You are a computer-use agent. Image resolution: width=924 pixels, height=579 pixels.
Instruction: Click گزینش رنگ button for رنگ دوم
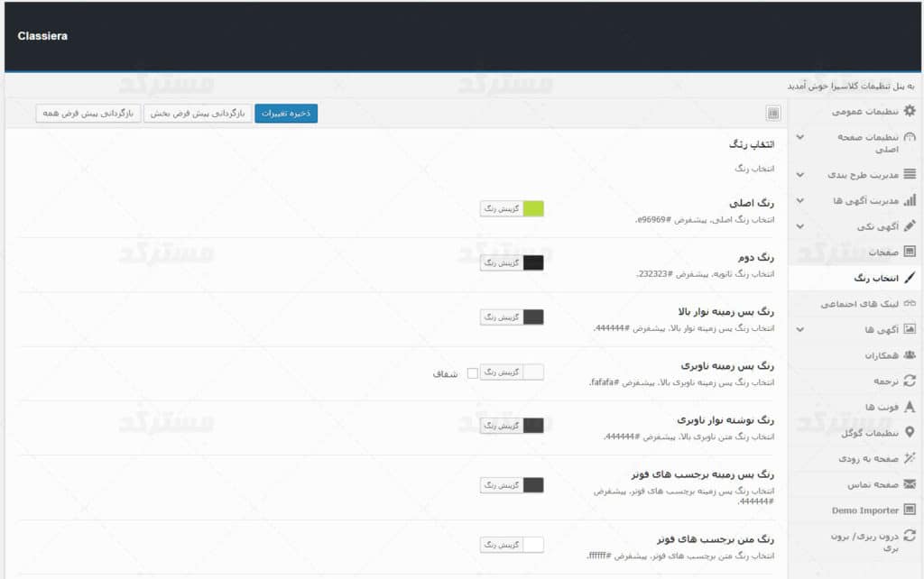pos(502,262)
